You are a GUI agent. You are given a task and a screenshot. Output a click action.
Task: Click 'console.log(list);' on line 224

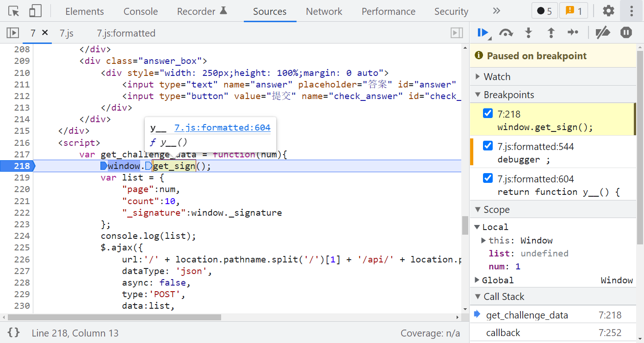[149, 236]
